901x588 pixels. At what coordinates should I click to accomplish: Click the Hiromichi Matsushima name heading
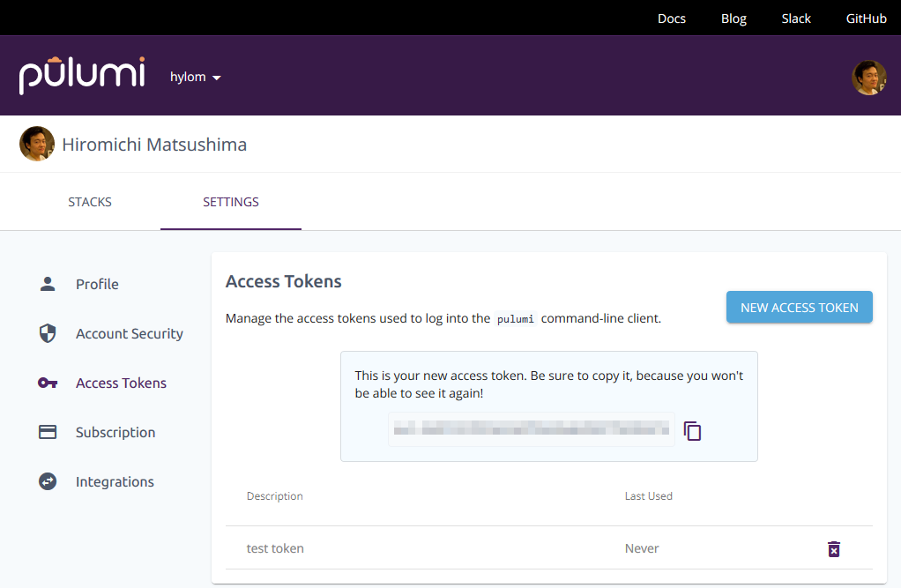click(154, 145)
